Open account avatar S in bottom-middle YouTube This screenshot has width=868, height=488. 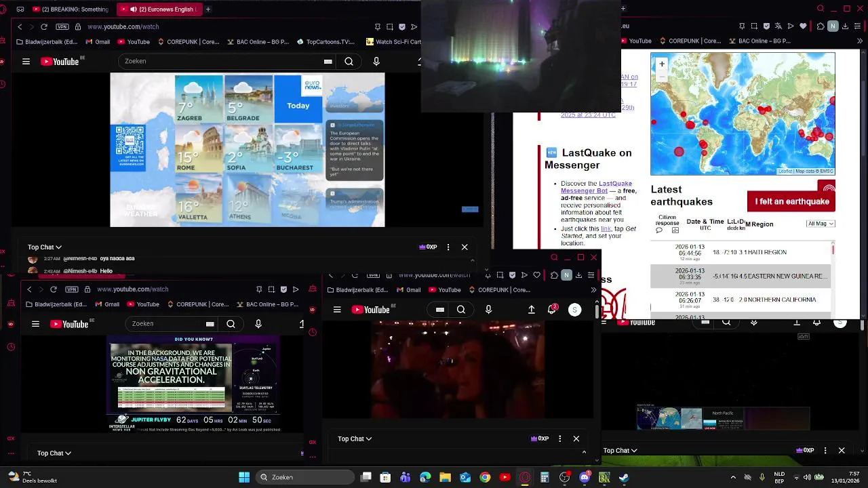pos(574,310)
